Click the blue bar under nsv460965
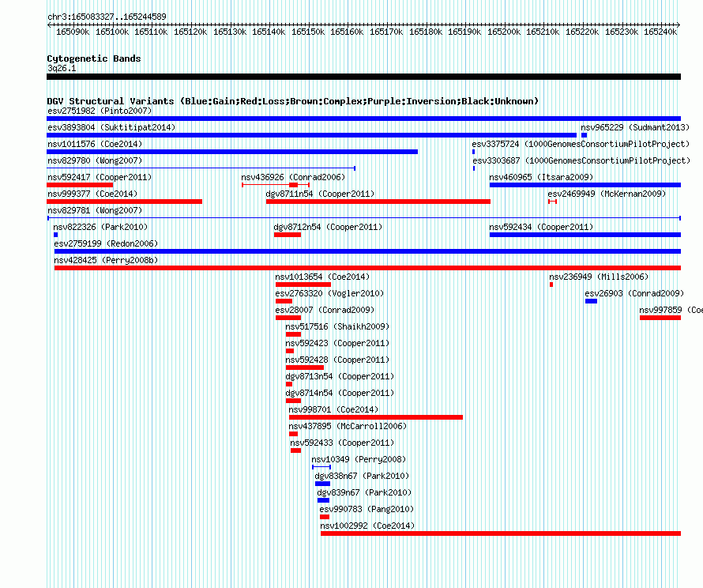The width and height of the screenshot is (703, 588). tap(585, 185)
